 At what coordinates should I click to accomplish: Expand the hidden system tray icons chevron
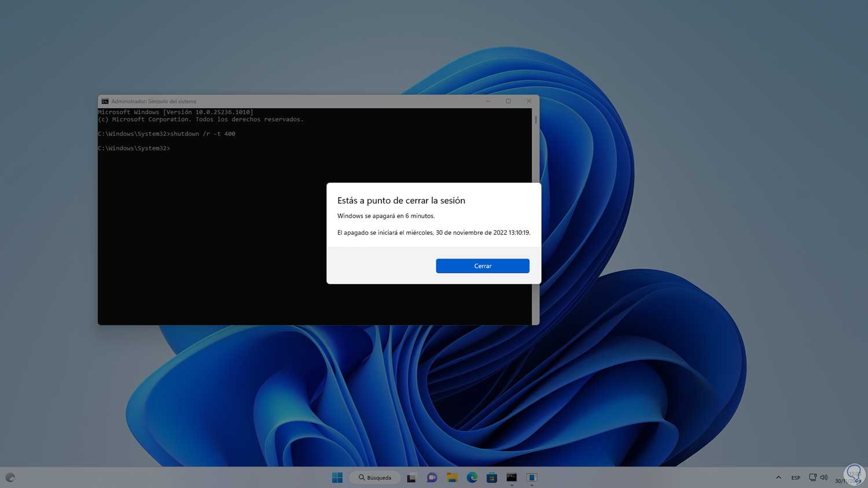[x=778, y=478]
